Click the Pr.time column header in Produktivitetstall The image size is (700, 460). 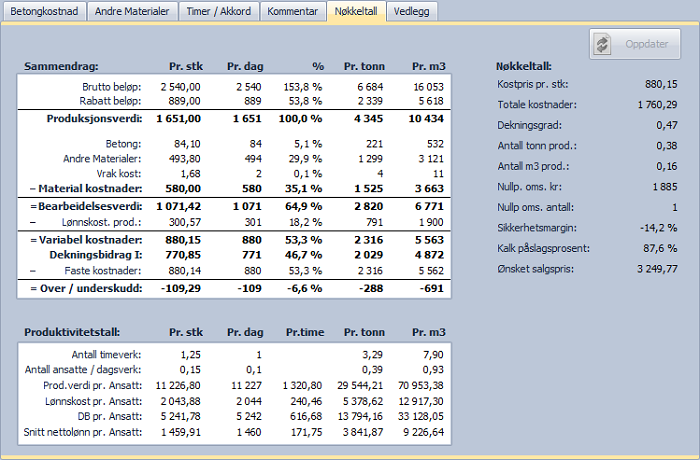pyautogui.click(x=304, y=331)
